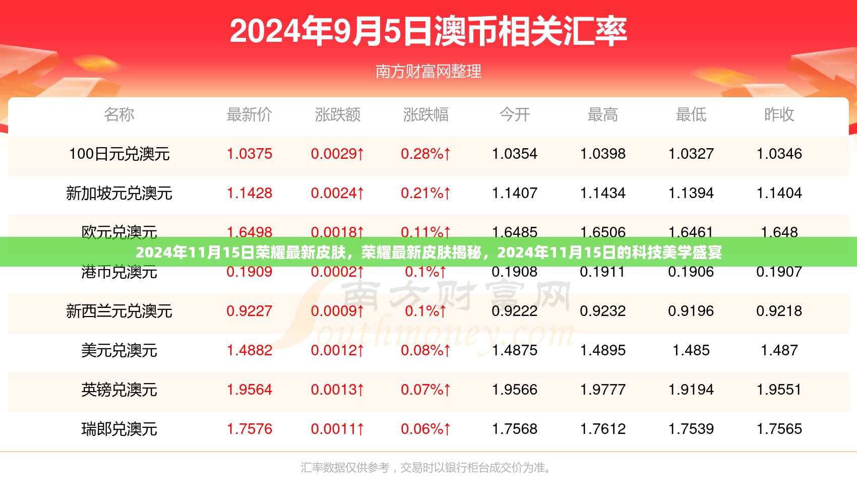Click low value 1.485
Screen dimensions: 857x504
[x=691, y=350]
